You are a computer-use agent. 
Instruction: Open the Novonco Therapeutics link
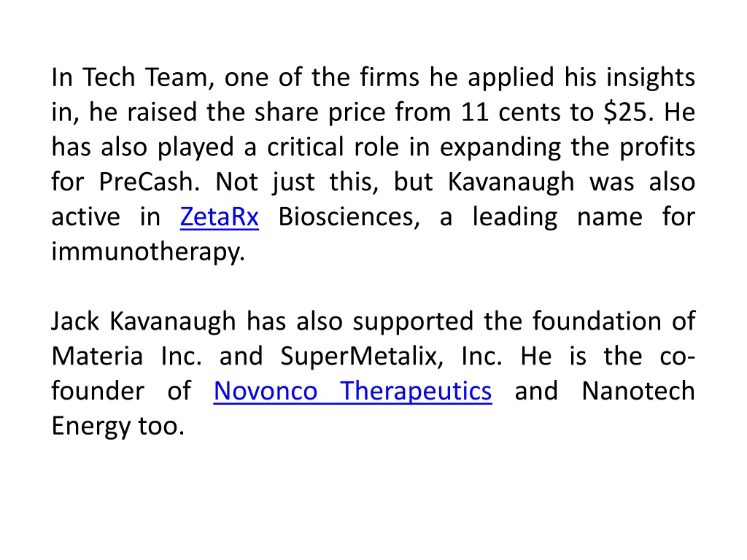point(352,392)
